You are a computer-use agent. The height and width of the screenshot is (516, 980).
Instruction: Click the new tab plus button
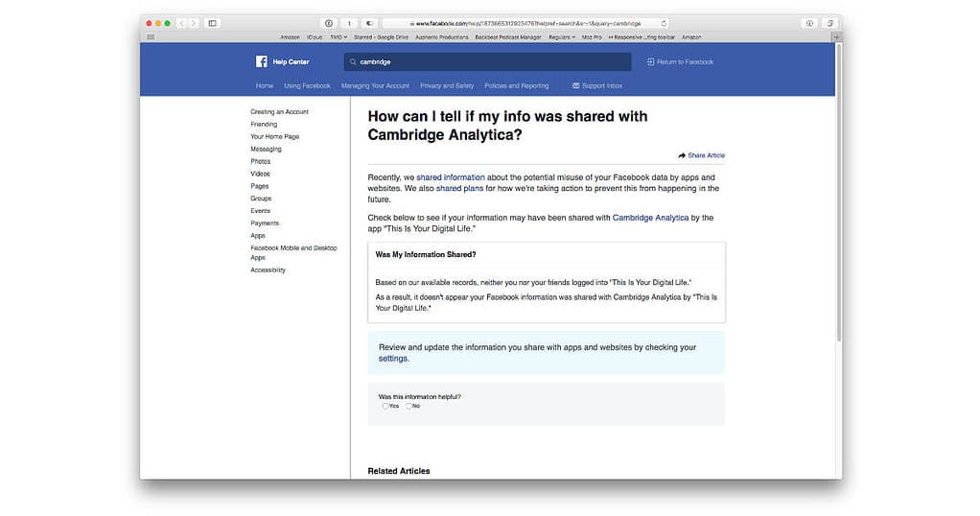(837, 36)
